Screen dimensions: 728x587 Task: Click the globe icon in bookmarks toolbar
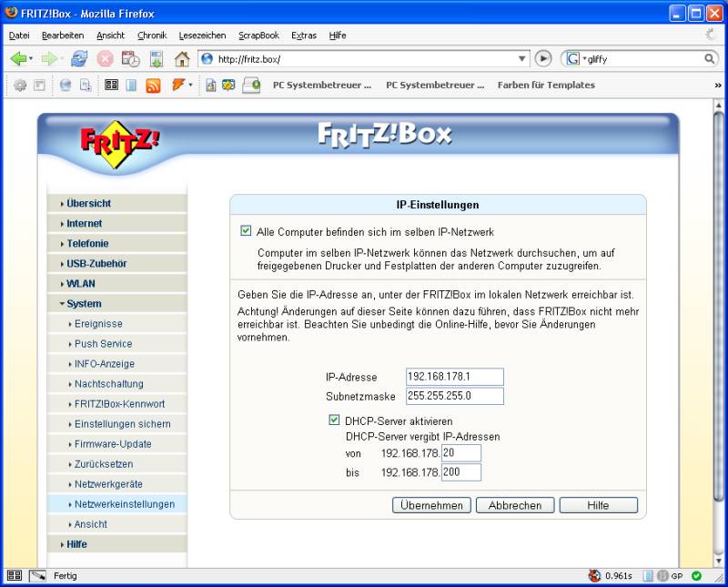click(x=66, y=85)
